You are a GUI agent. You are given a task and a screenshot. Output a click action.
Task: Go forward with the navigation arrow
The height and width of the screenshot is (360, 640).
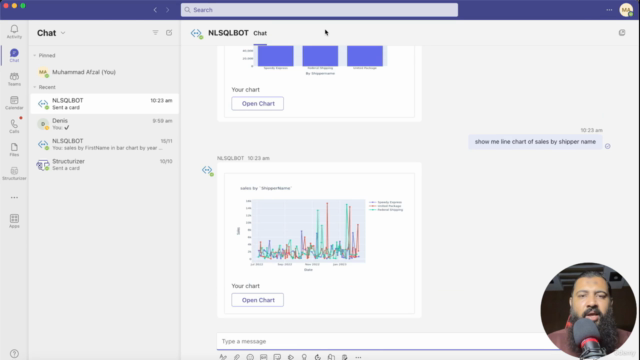pyautogui.click(x=167, y=10)
